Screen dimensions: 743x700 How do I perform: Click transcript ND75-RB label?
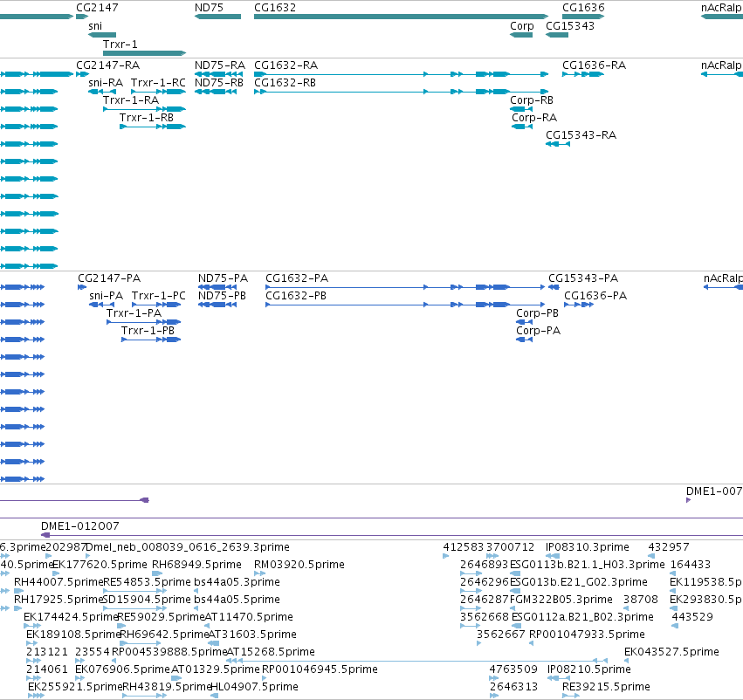click(x=219, y=83)
